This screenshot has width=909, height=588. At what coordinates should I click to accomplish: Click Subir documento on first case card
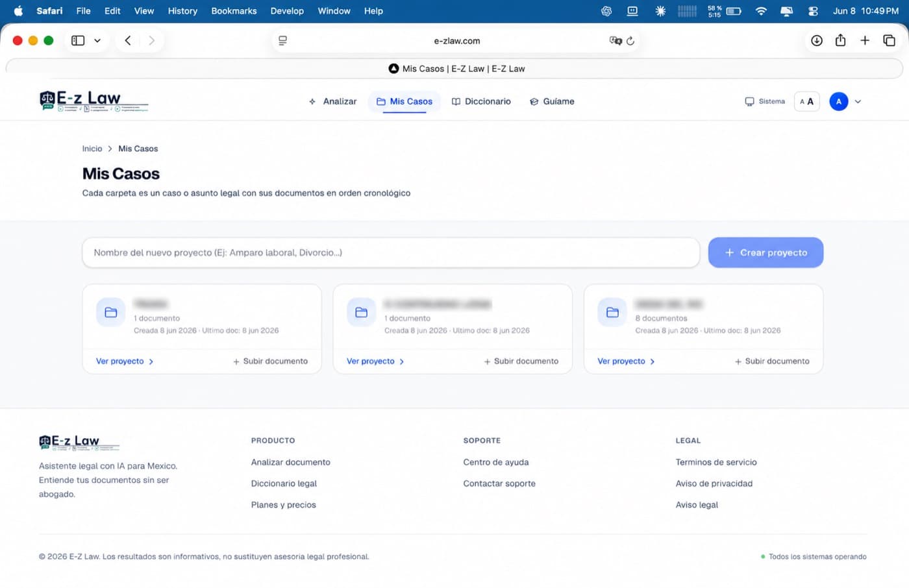pyautogui.click(x=270, y=361)
